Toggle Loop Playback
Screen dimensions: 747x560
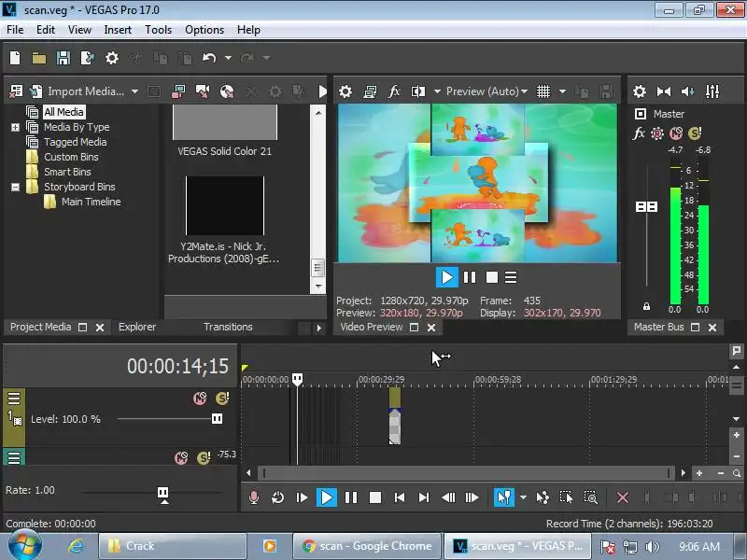(277, 498)
